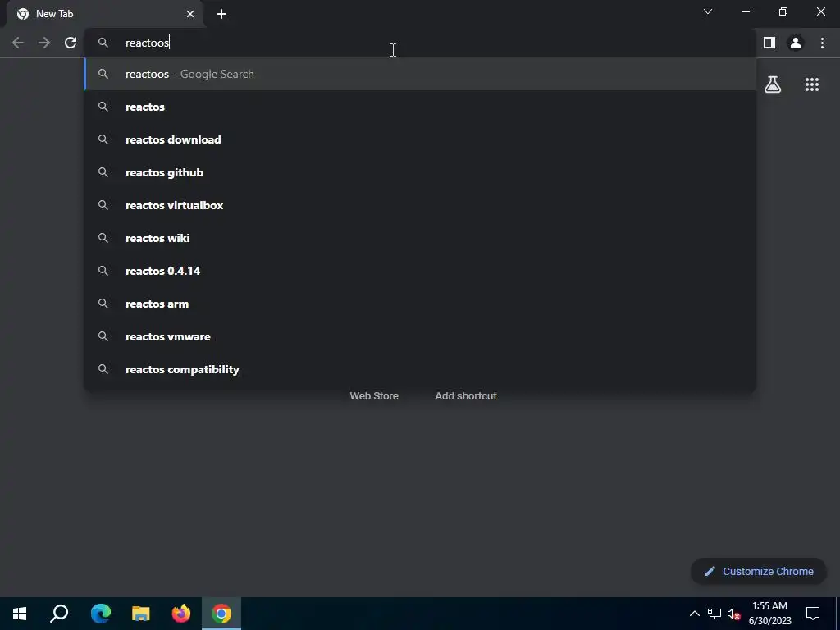Choose 'reactoos - Google Search' suggestion
The image size is (840, 630).
(x=420, y=74)
